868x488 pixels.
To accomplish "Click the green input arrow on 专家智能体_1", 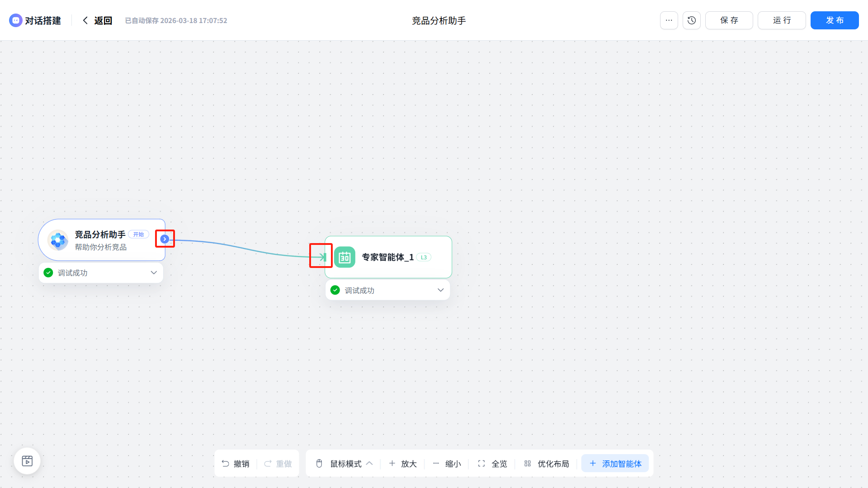I will point(322,257).
